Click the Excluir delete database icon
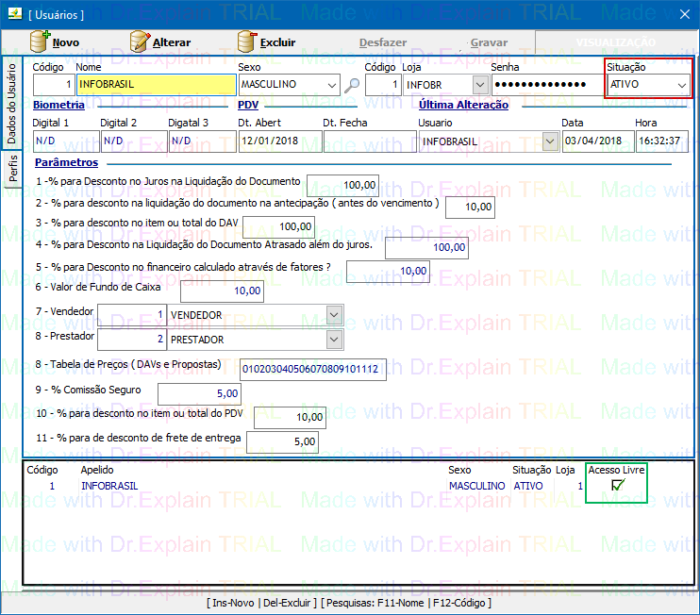This screenshot has height=615, width=700. point(247,42)
